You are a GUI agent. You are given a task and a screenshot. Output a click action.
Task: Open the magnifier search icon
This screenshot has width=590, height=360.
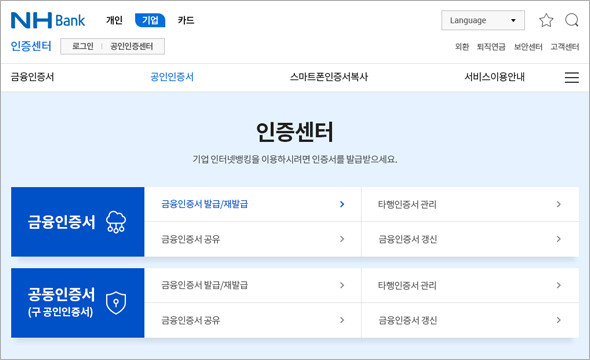[572, 20]
